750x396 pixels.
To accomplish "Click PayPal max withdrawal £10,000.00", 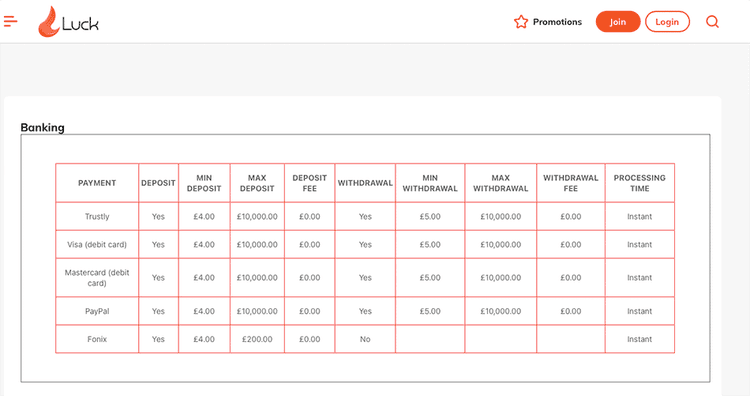I will (x=501, y=311).
